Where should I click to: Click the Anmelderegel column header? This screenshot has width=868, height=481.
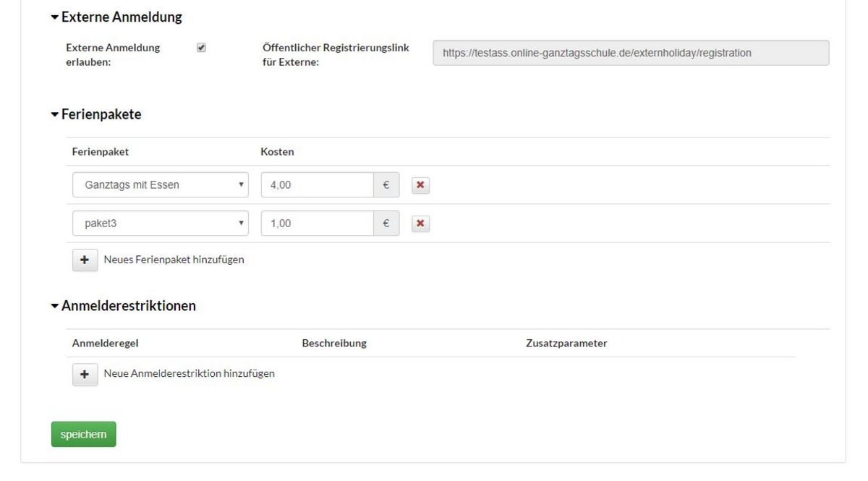[105, 344]
